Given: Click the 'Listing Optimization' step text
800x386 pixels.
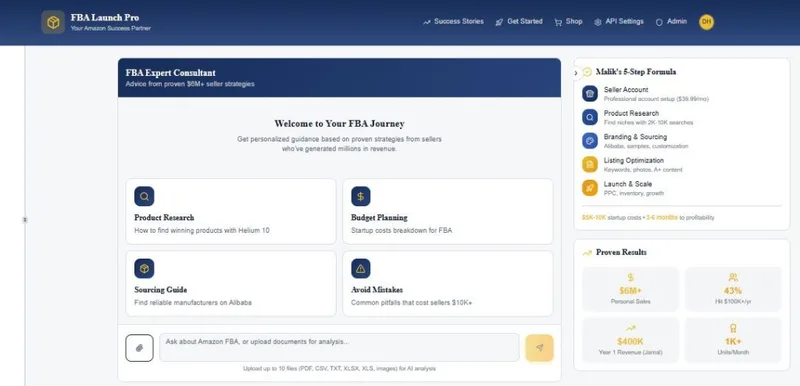Looking at the screenshot, I should [635, 160].
